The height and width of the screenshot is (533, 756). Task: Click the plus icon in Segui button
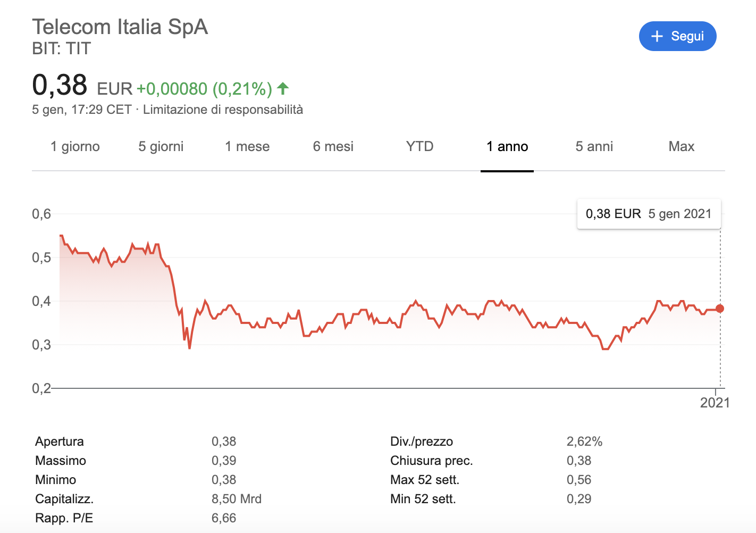point(657,36)
